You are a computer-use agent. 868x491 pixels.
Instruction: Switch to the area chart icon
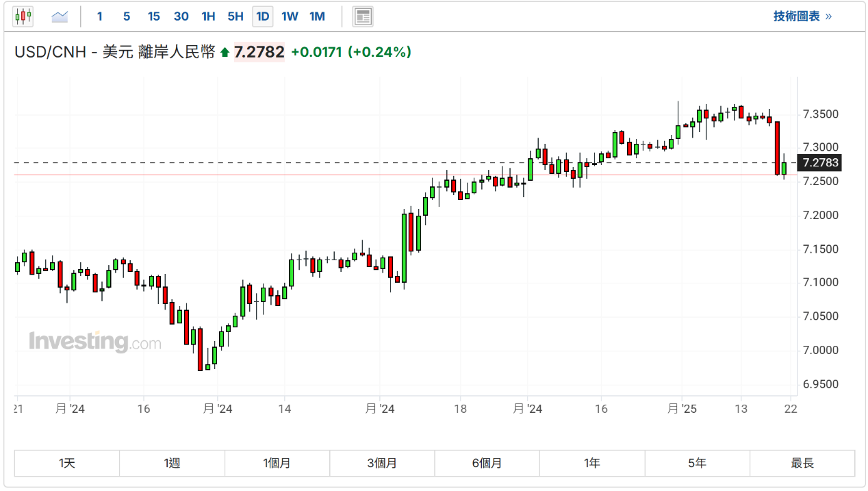pyautogui.click(x=60, y=16)
